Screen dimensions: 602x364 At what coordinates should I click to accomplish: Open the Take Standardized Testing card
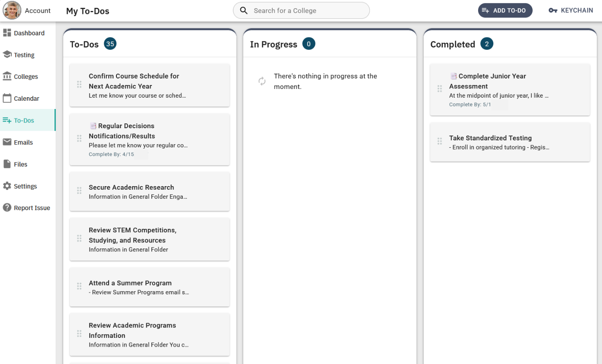[510, 142]
